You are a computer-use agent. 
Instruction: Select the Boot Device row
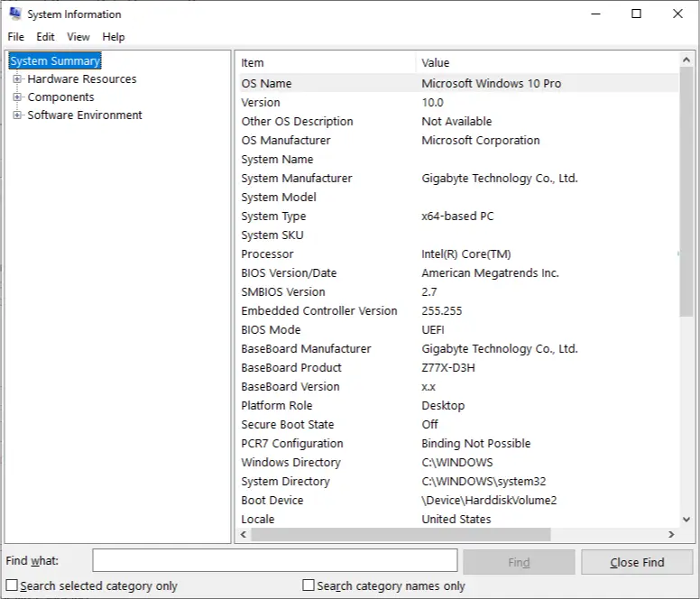tap(457, 501)
